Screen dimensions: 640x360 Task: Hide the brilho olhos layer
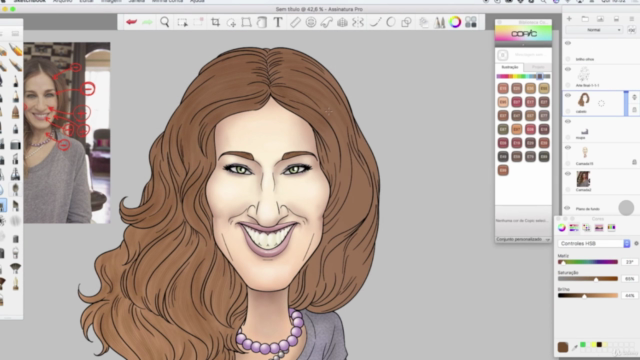[x=568, y=43]
